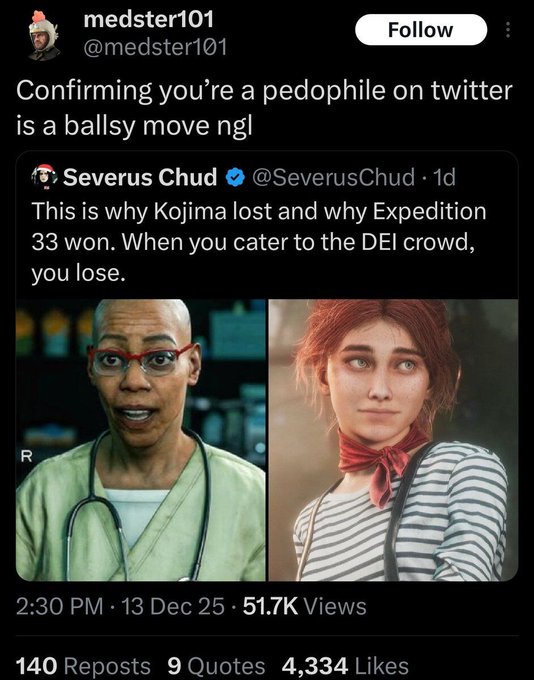Open the three-dot more options menu

(x=508, y=30)
